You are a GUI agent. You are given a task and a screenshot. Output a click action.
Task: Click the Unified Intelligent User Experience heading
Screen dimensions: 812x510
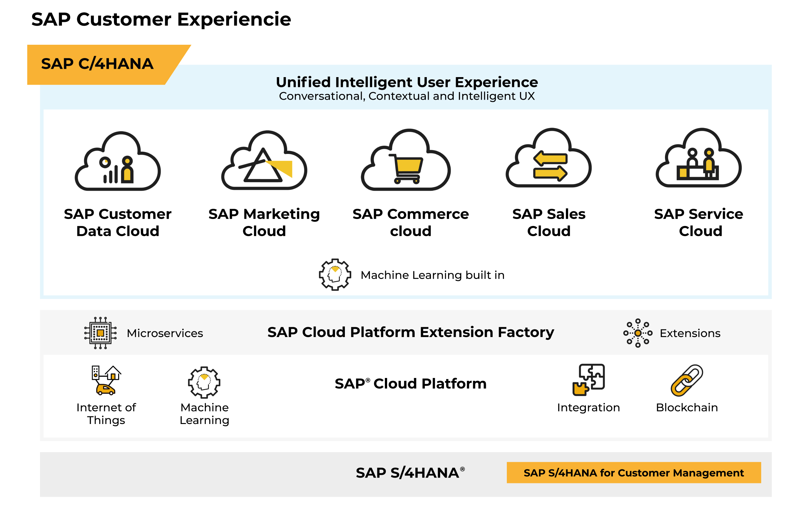tap(407, 82)
